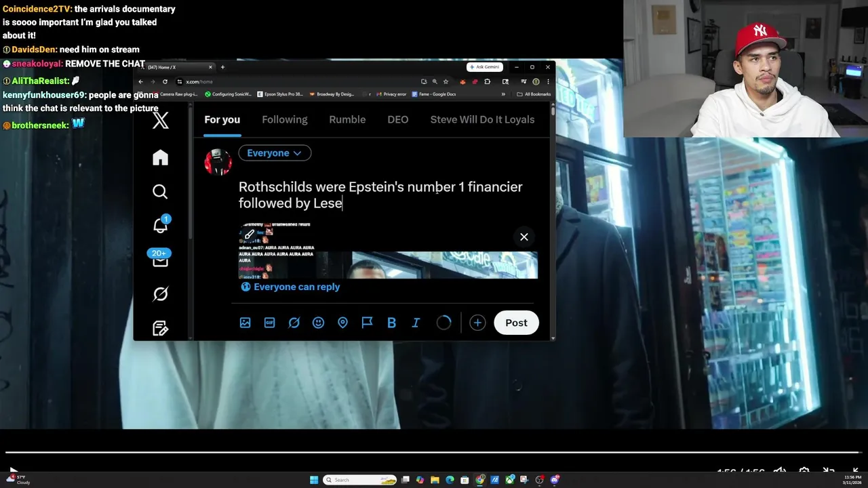Open Discord from taskbar
This screenshot has height=488, width=868.
555,480
